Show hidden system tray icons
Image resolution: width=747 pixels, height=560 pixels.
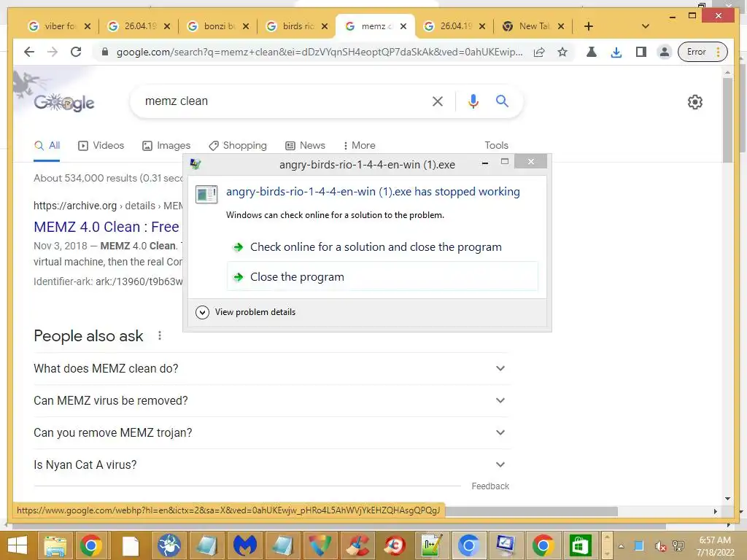pyautogui.click(x=621, y=546)
